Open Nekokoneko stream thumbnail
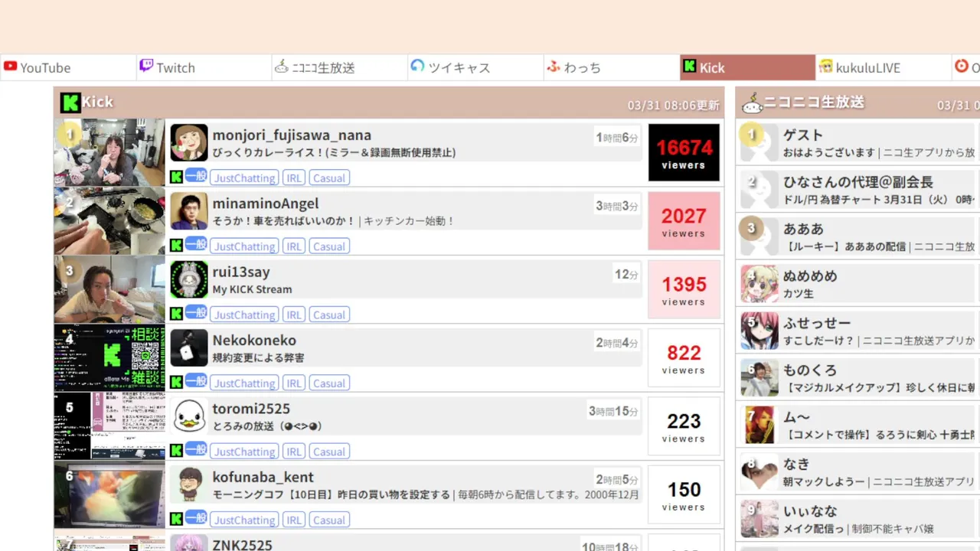 click(109, 357)
